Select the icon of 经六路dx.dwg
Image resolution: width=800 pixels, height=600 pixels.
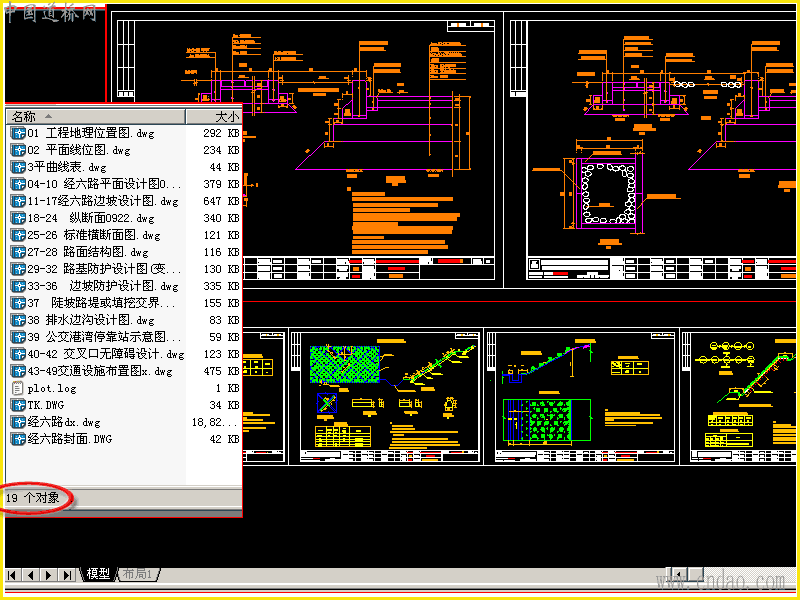pyautogui.click(x=18, y=422)
